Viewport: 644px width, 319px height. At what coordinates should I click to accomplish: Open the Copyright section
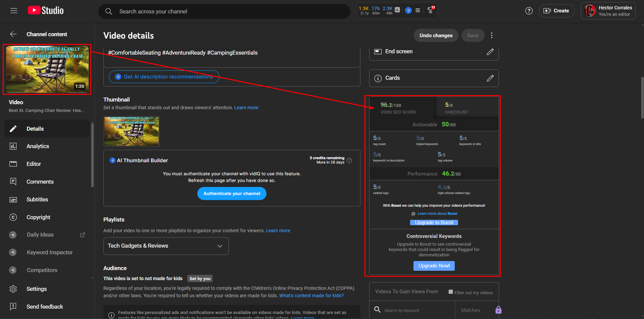pyautogui.click(x=47, y=217)
